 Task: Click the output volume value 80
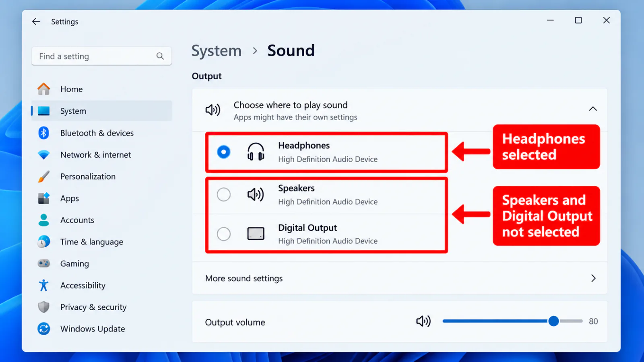click(593, 321)
